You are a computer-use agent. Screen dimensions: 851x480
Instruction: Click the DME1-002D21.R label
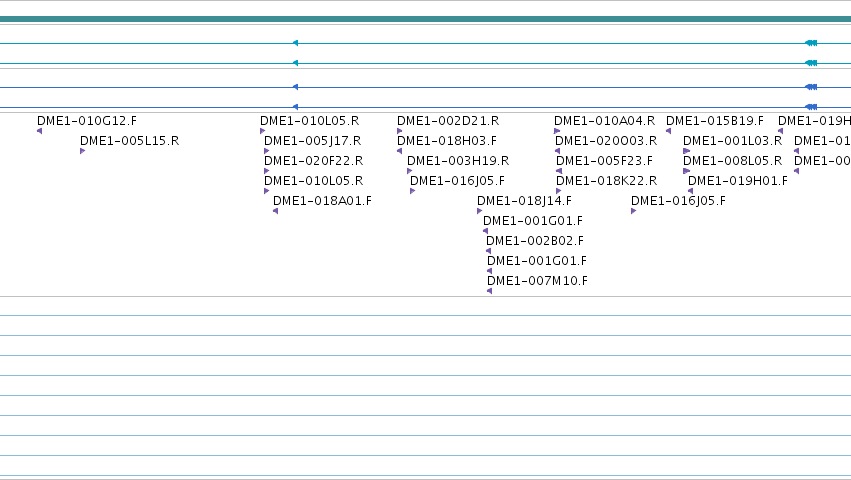(x=448, y=121)
